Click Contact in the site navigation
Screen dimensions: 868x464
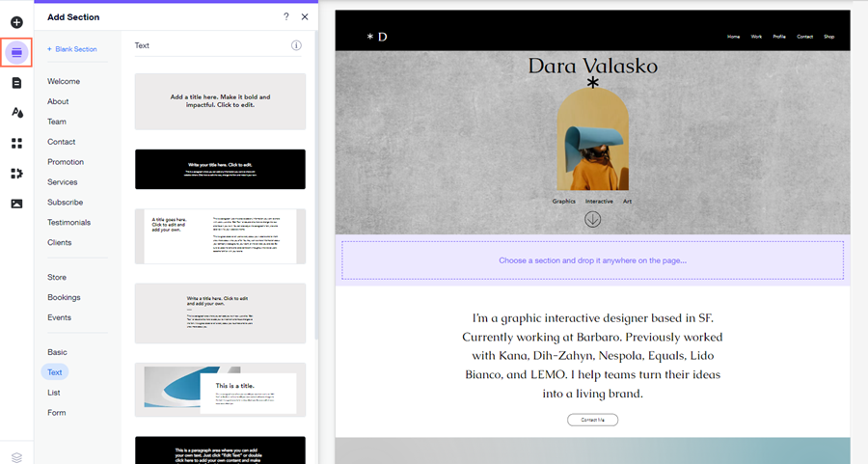coord(805,37)
